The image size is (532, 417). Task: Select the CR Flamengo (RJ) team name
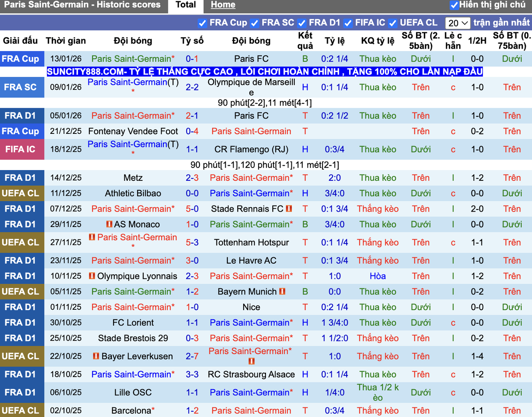click(x=251, y=149)
